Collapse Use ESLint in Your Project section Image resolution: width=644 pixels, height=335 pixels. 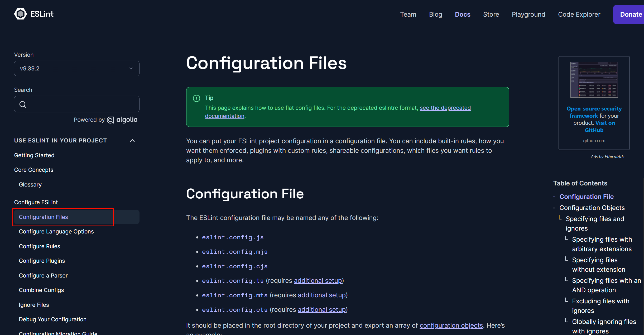coord(132,141)
